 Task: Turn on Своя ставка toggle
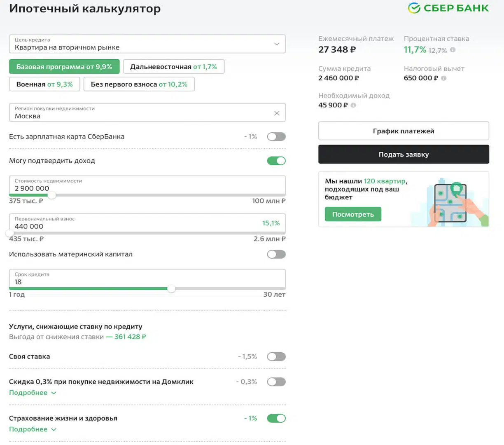(276, 357)
